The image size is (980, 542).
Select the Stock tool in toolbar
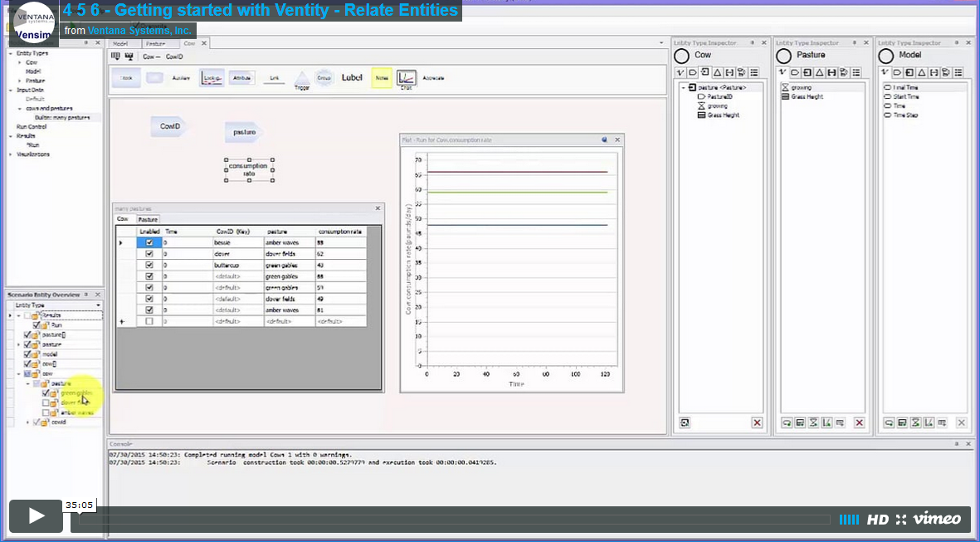[x=127, y=78]
